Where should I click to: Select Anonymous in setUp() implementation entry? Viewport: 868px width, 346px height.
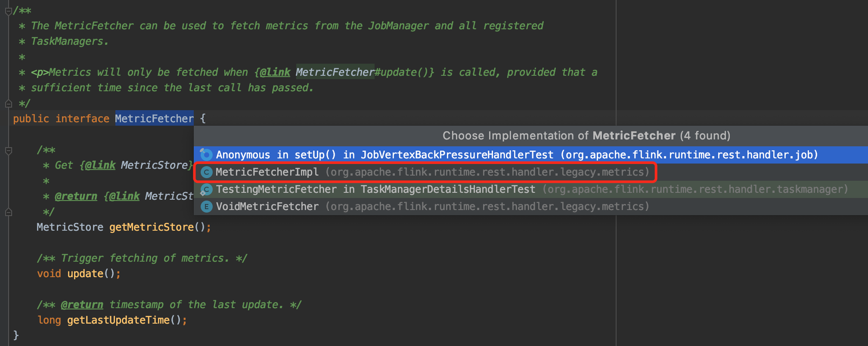click(x=531, y=155)
